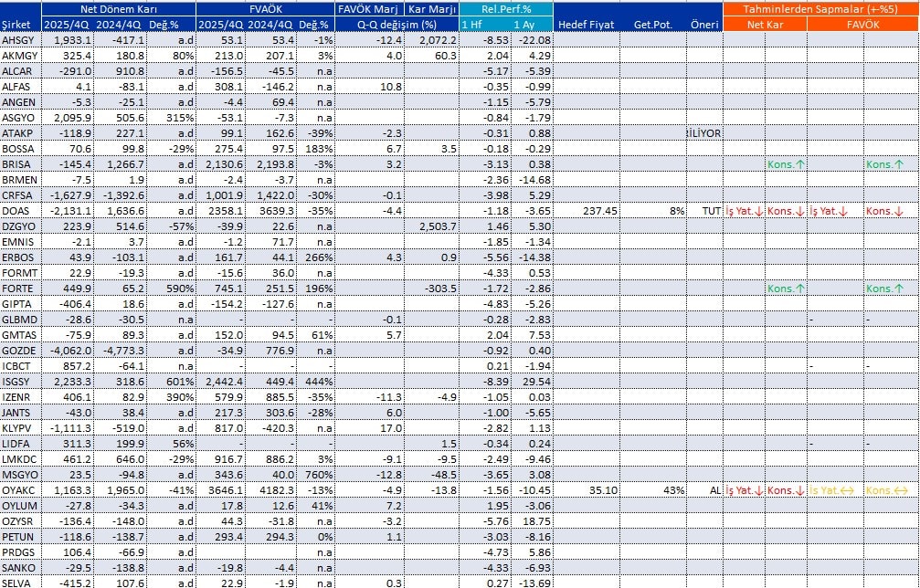Select the Rel.Perf.% header cell
Viewport: 920px width, 588px height.
pos(506,9)
